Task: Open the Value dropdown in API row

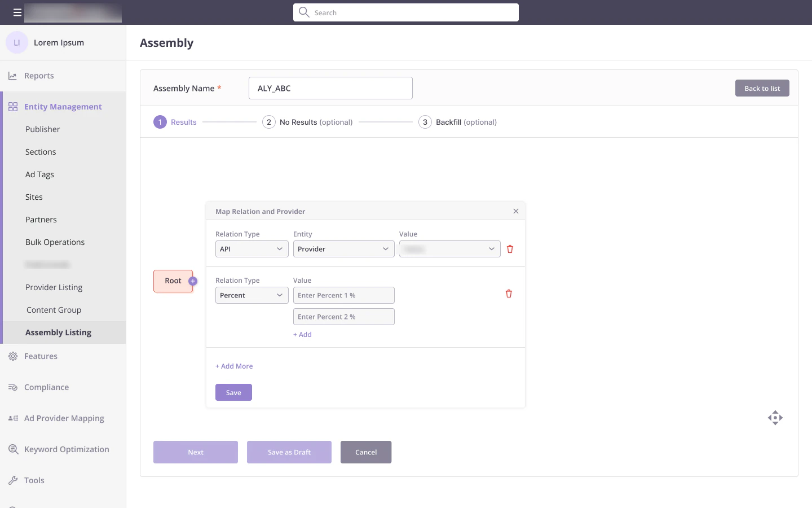Action: [x=450, y=249]
